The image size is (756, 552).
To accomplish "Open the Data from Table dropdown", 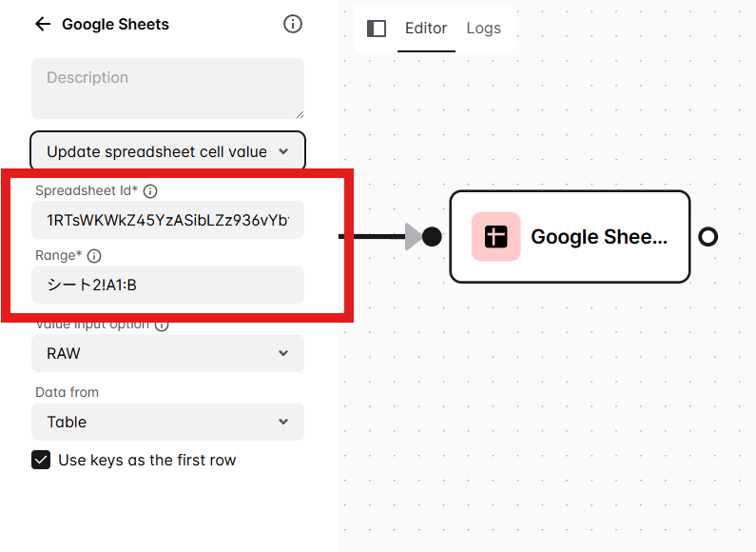I will pos(167,422).
